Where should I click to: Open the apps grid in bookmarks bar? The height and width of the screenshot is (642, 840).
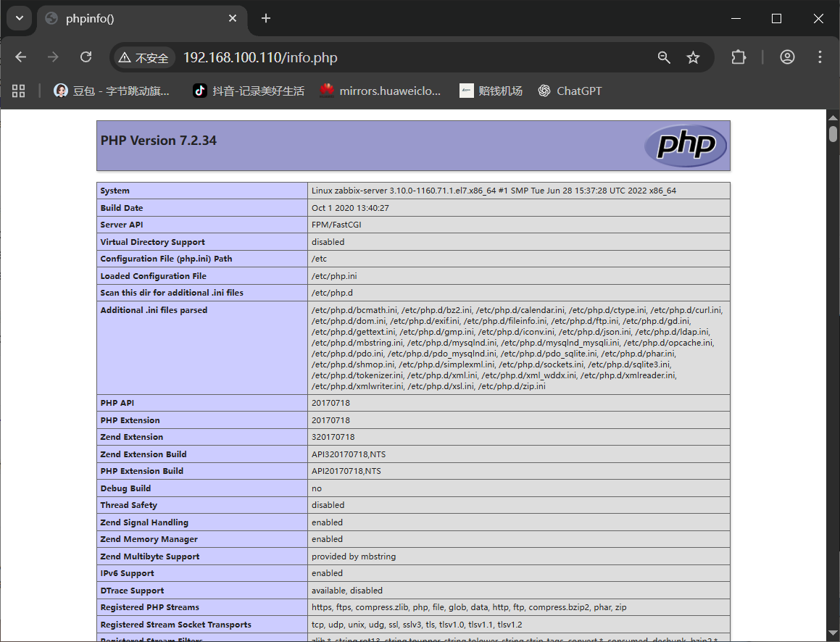pyautogui.click(x=19, y=91)
